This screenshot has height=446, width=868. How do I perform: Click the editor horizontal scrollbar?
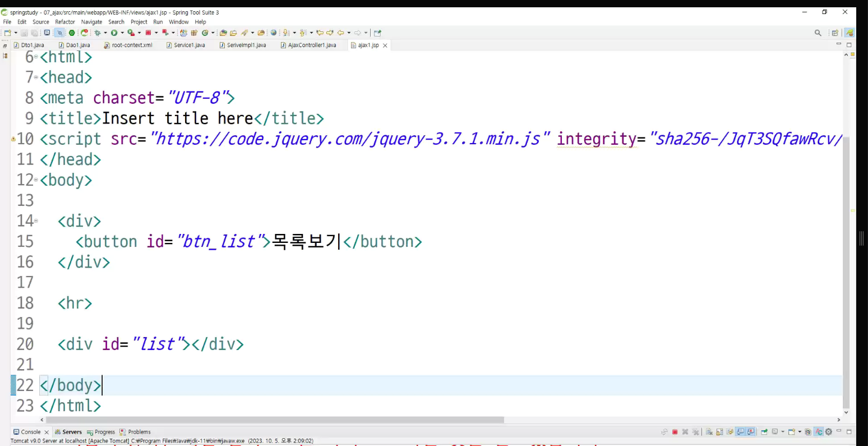pos(275,420)
